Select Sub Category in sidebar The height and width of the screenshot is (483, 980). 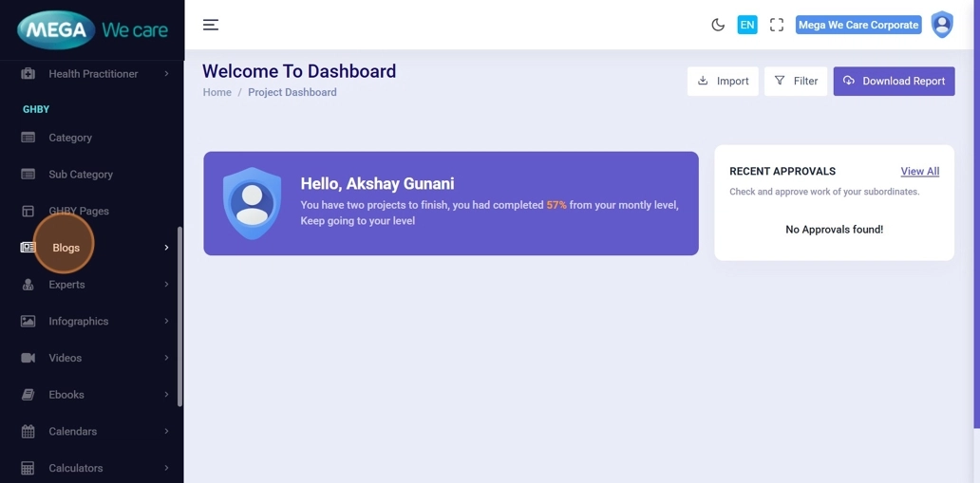point(81,175)
